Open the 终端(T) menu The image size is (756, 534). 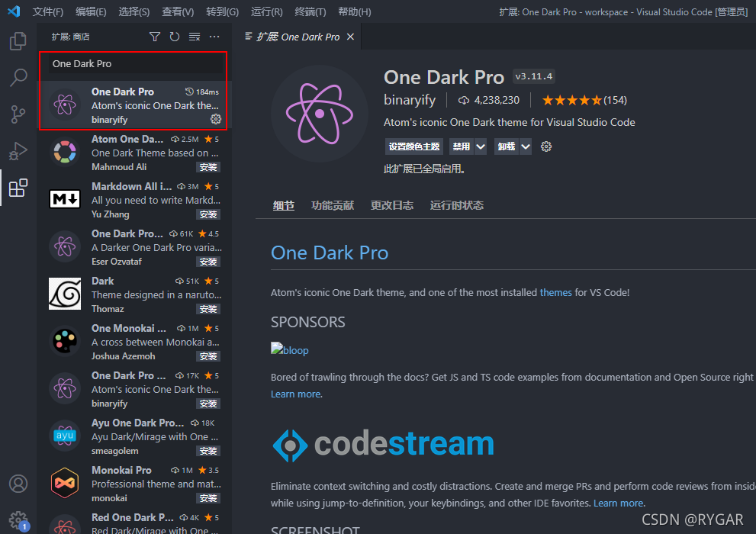pyautogui.click(x=310, y=11)
